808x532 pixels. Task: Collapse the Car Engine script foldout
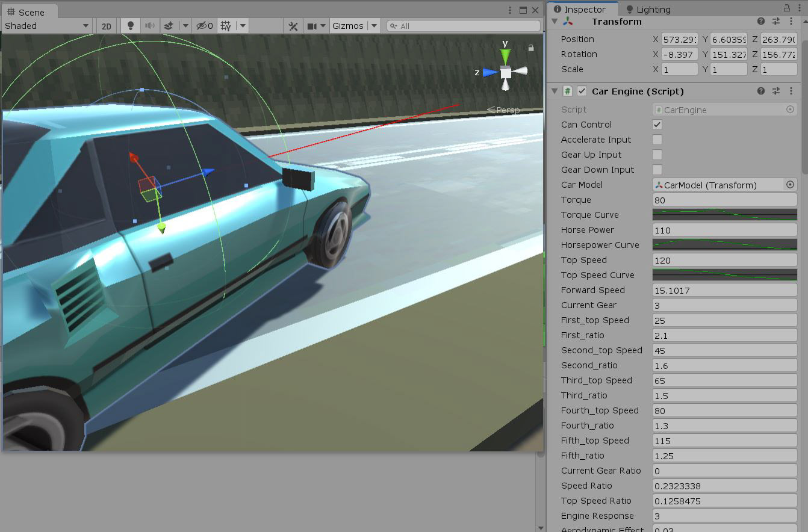pyautogui.click(x=555, y=91)
